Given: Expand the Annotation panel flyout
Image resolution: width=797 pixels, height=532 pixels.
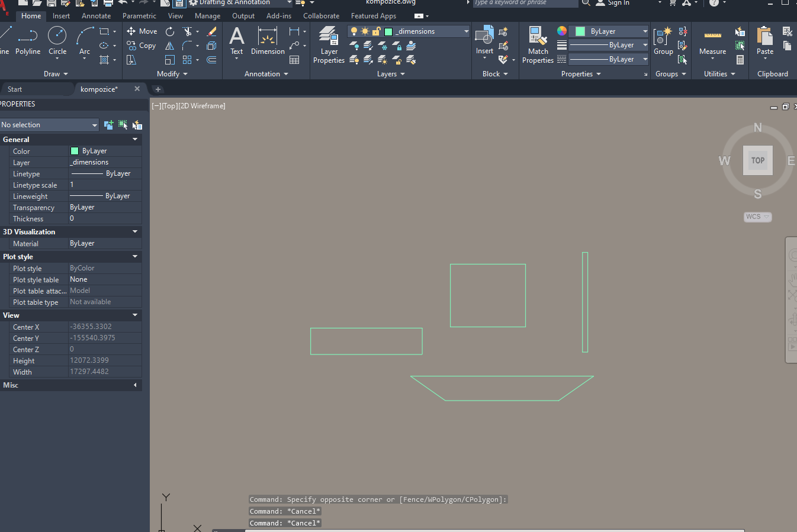Looking at the screenshot, I should tap(266, 74).
